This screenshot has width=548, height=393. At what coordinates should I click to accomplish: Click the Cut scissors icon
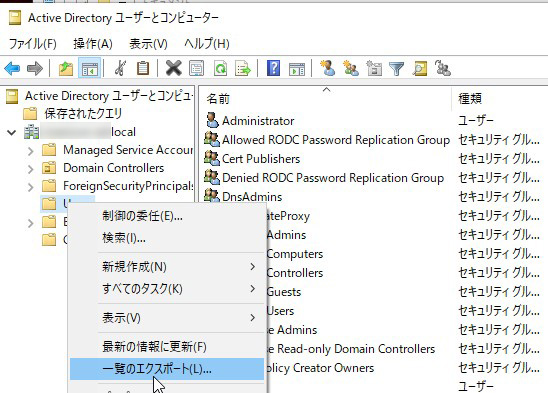coord(120,68)
